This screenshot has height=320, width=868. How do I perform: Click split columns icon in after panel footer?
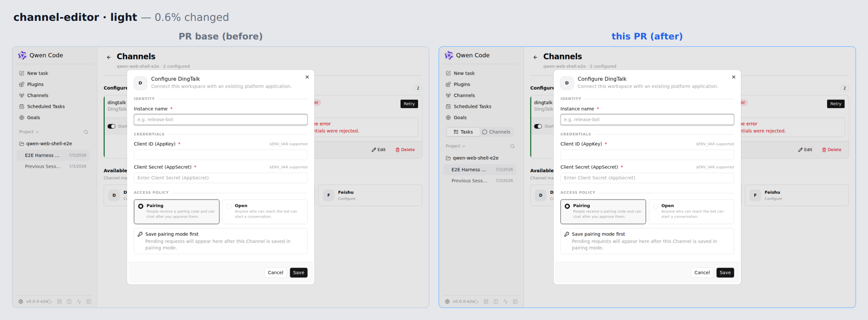click(496, 301)
